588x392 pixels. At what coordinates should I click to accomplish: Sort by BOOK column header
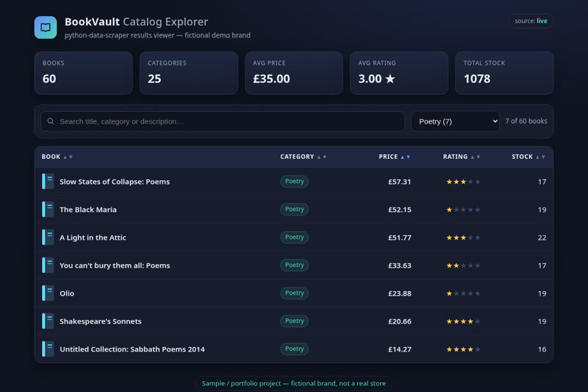pos(57,157)
